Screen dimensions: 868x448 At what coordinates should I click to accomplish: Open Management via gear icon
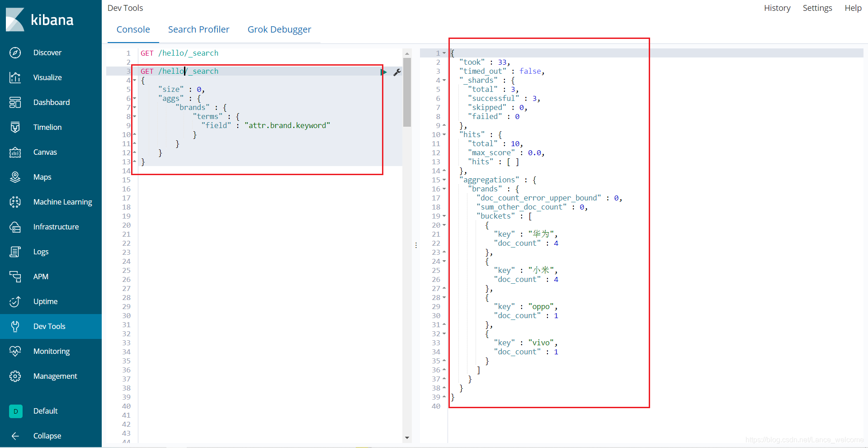coord(15,376)
